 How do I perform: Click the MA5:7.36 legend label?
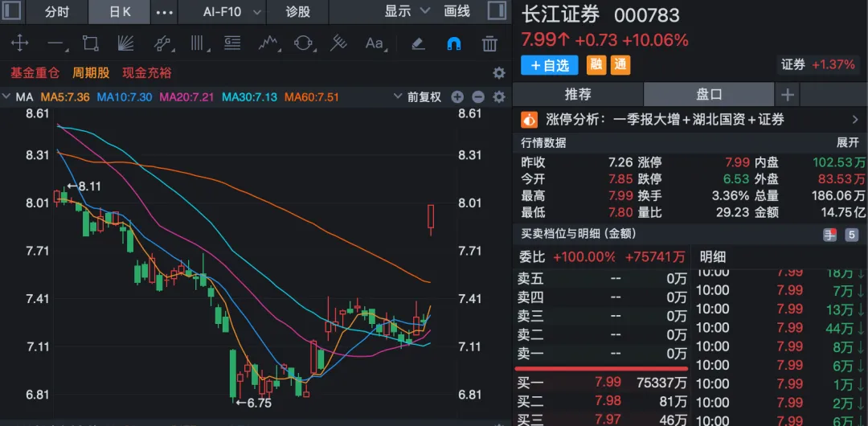pos(65,97)
